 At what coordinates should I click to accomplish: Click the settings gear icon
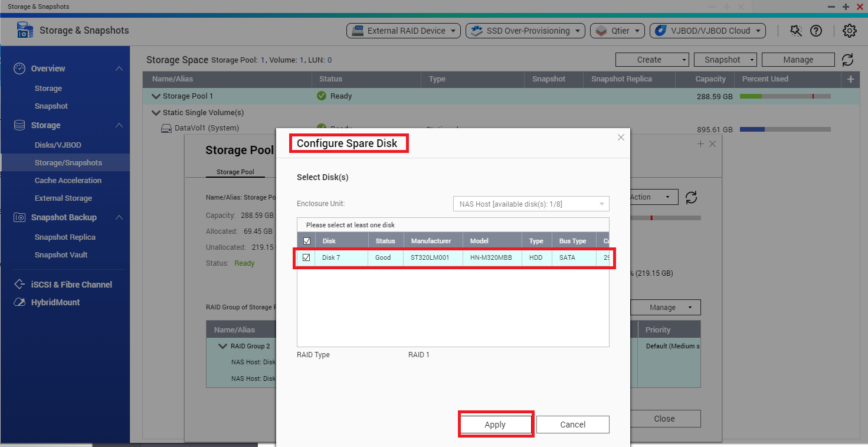coord(849,31)
